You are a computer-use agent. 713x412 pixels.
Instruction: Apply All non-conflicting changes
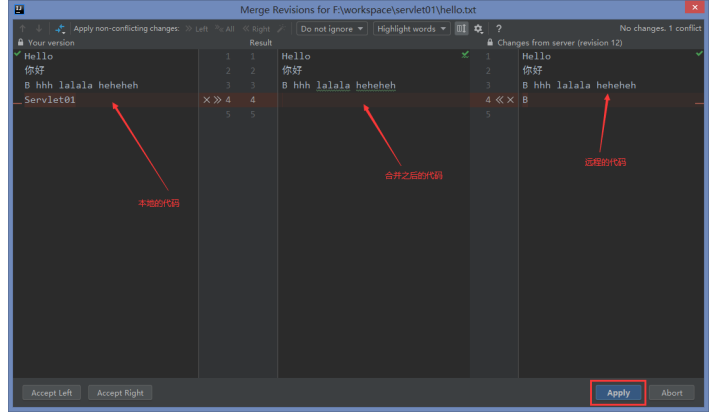[224, 29]
